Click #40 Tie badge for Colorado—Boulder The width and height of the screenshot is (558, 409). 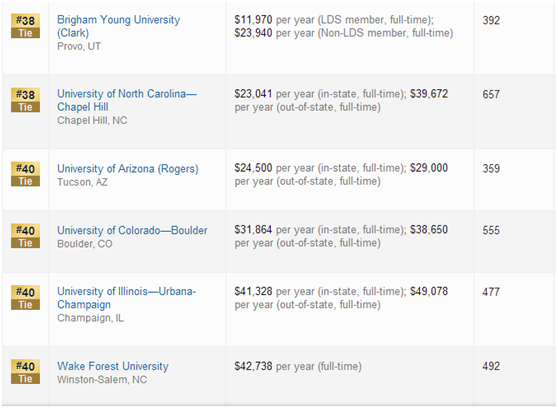[x=25, y=236]
